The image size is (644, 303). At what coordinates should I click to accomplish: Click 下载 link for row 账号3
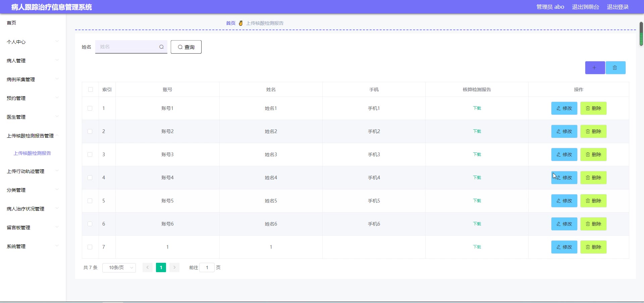tap(477, 155)
